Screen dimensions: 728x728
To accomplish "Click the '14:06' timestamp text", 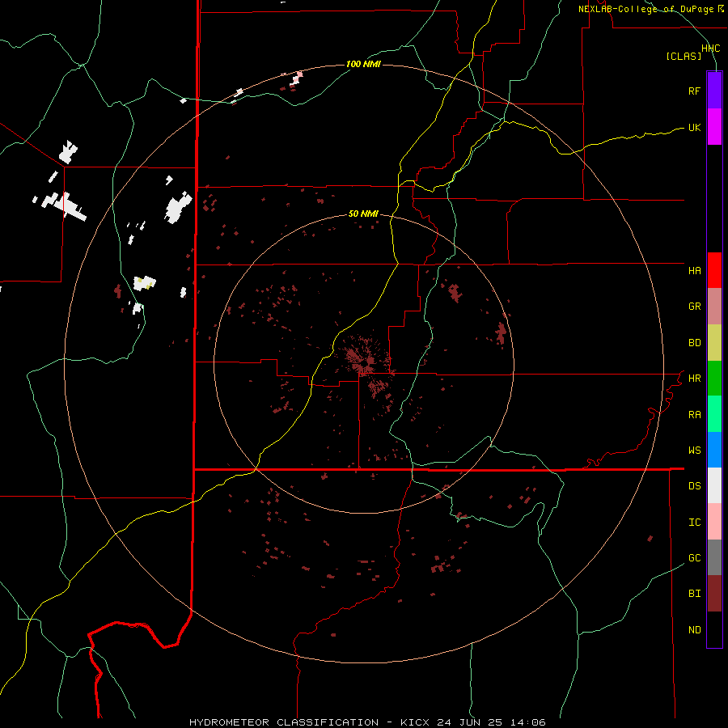I will (x=527, y=722).
